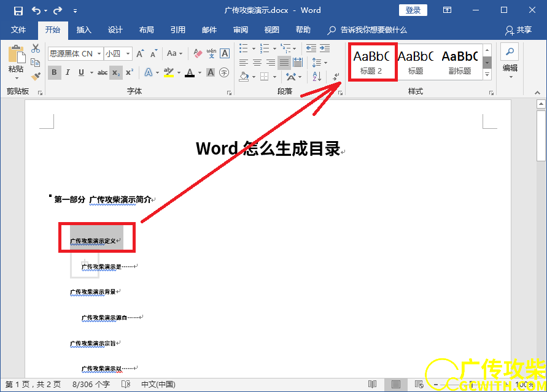Switch to the 布局 tab
The image size is (547, 392).
click(x=147, y=30)
